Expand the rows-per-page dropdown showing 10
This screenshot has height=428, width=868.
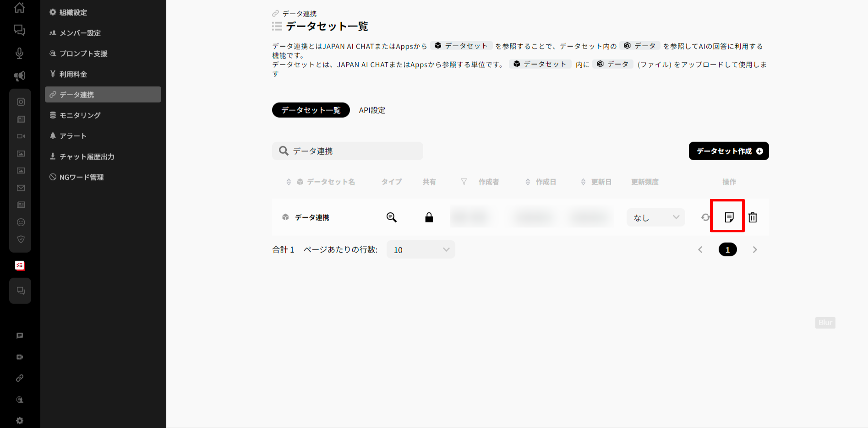[420, 250]
